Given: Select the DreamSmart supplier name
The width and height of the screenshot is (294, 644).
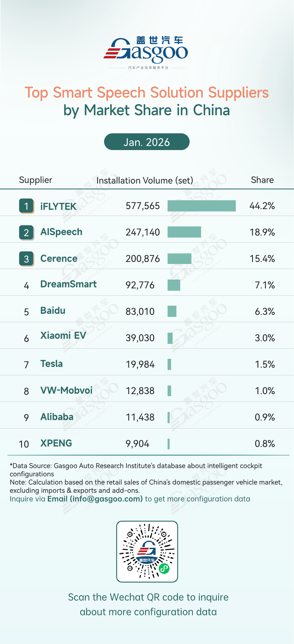Looking at the screenshot, I should click(69, 284).
